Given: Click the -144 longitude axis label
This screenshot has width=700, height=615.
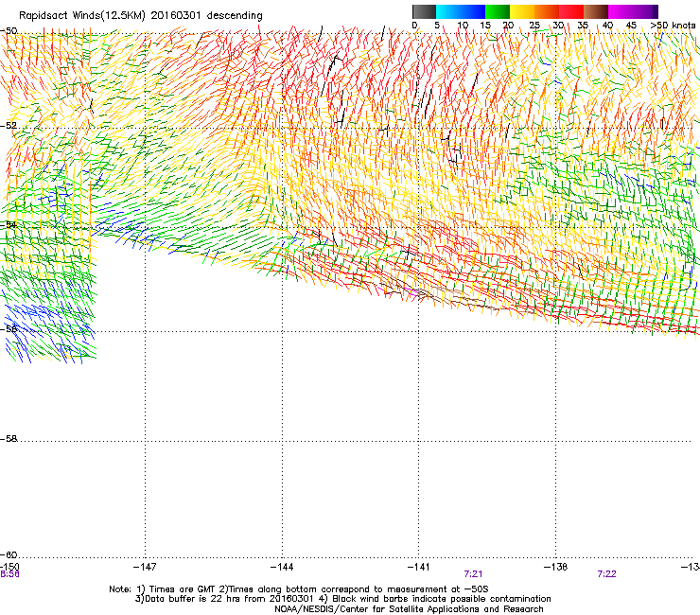Looking at the screenshot, I should tap(282, 567).
